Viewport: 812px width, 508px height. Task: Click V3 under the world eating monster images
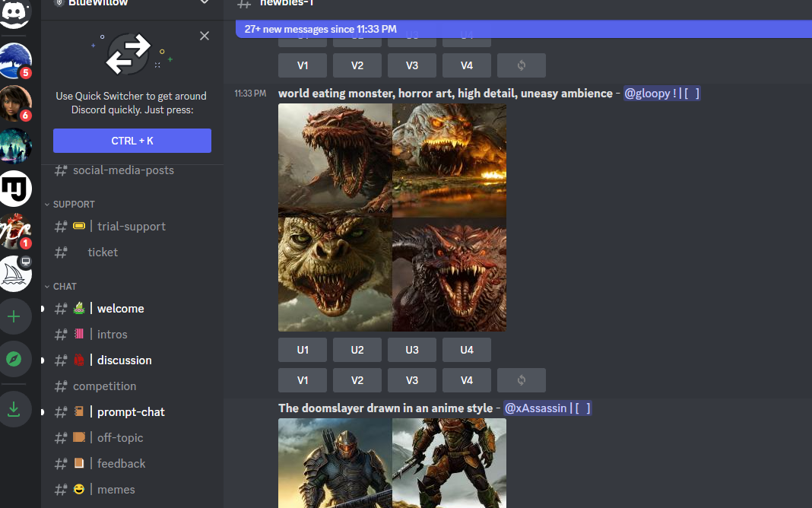coord(411,380)
